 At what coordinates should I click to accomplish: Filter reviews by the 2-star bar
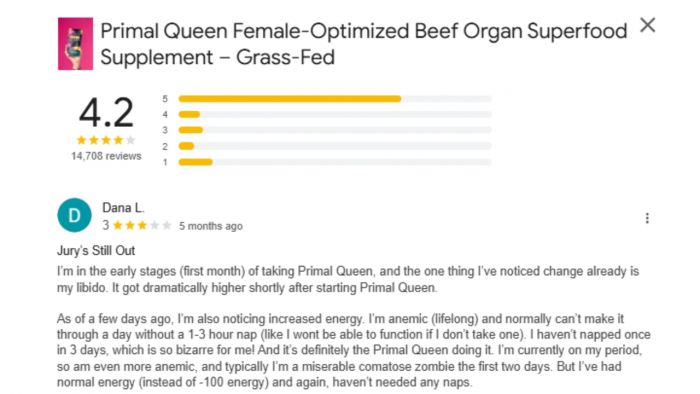click(335, 146)
